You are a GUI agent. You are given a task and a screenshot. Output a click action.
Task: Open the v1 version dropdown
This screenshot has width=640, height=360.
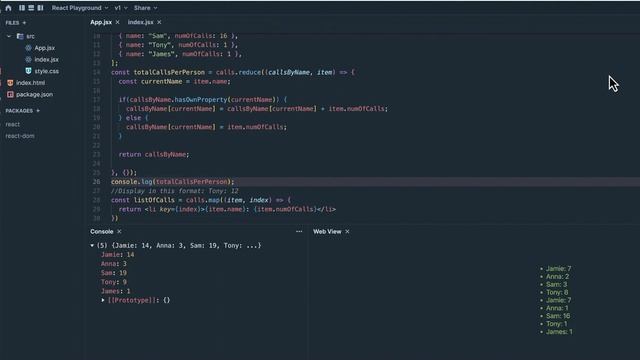(x=121, y=8)
